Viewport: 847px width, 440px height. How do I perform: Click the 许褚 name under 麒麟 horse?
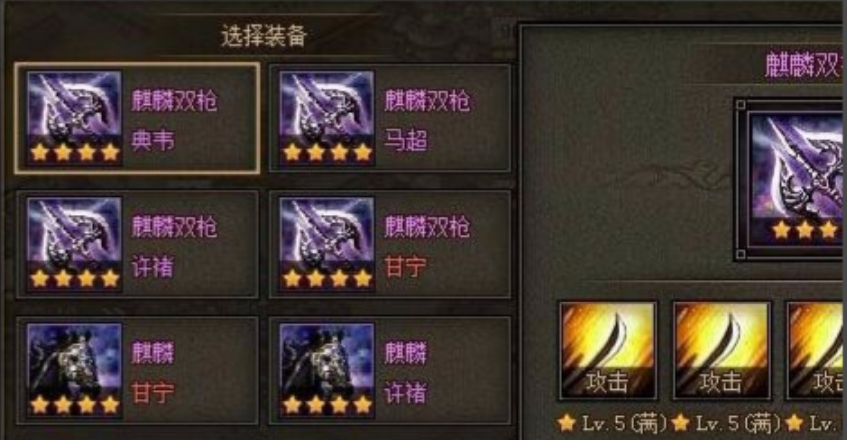click(x=405, y=393)
